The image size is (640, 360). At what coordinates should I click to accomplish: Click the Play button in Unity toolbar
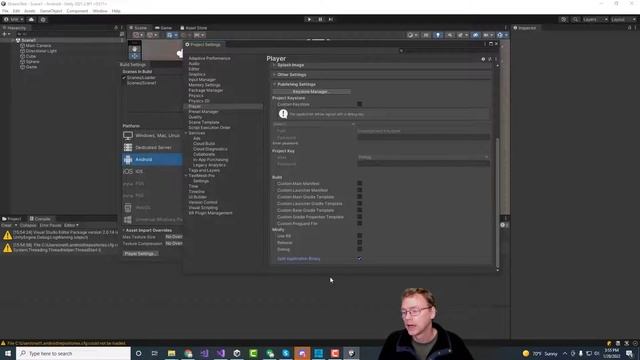click(309, 19)
